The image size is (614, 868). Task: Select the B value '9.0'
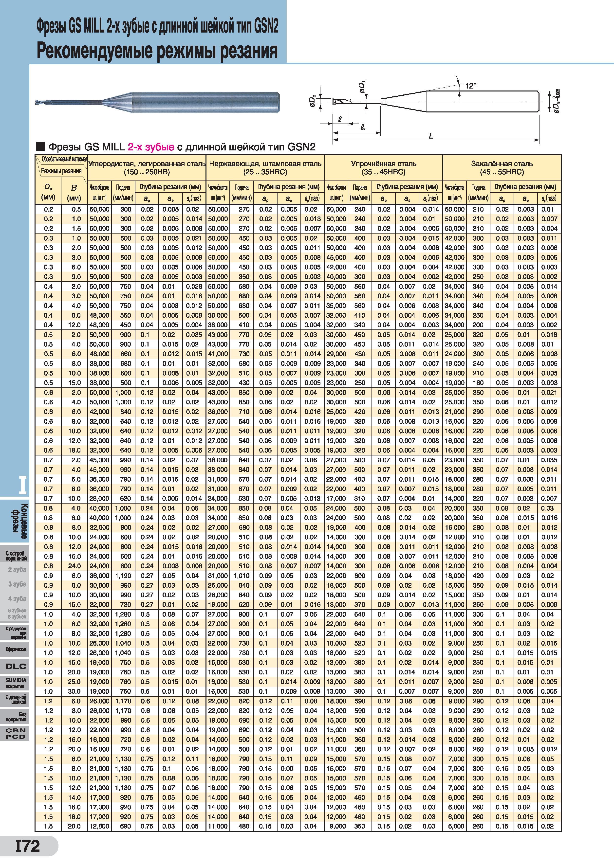(76, 277)
